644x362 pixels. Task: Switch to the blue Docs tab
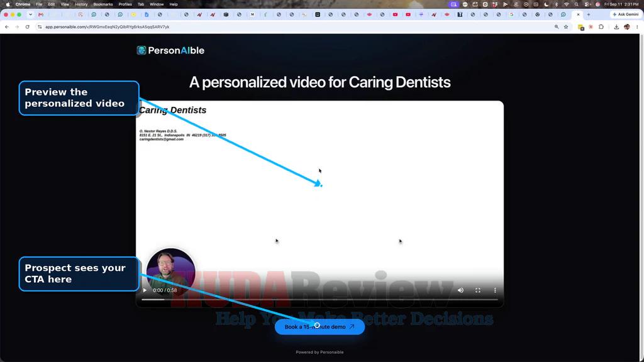point(147,14)
